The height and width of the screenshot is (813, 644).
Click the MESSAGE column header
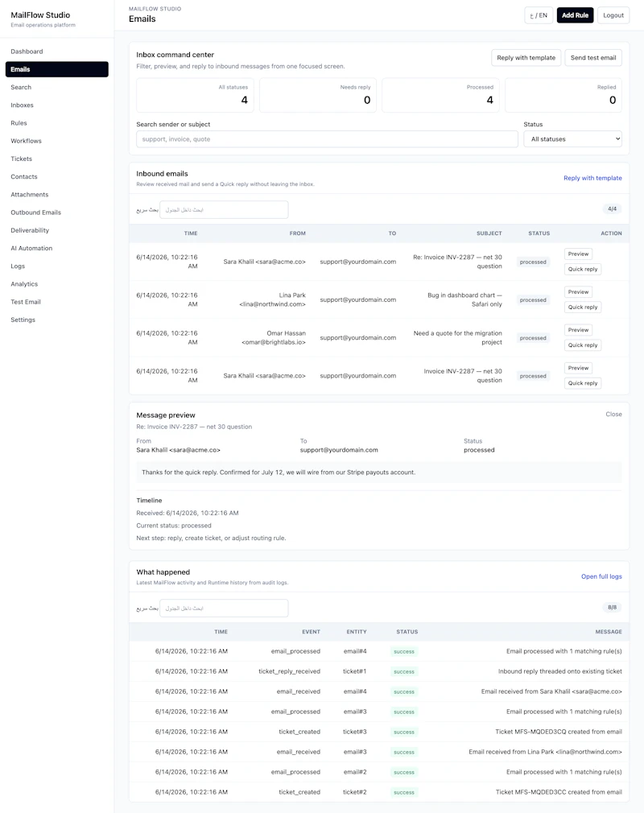pyautogui.click(x=609, y=632)
